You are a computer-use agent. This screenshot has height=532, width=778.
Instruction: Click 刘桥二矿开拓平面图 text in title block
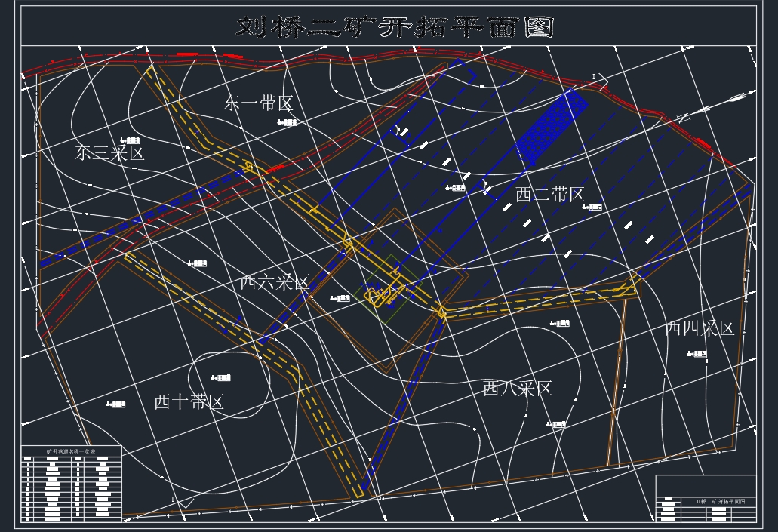tap(720, 501)
